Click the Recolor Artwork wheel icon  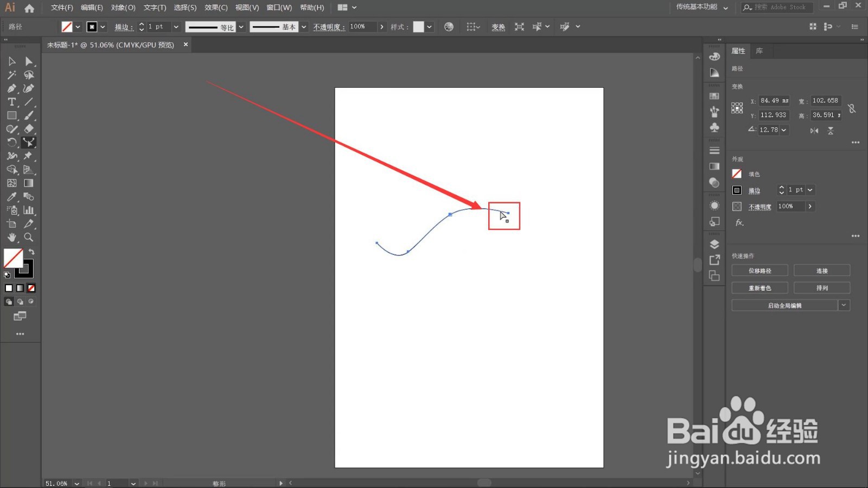click(x=449, y=27)
